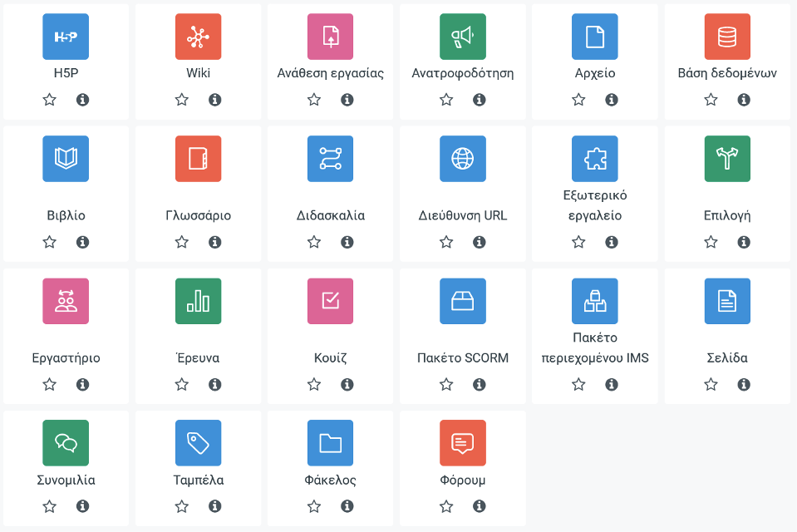Mark Φάκελος as a starred favourite
This screenshot has width=797, height=532.
(x=314, y=506)
